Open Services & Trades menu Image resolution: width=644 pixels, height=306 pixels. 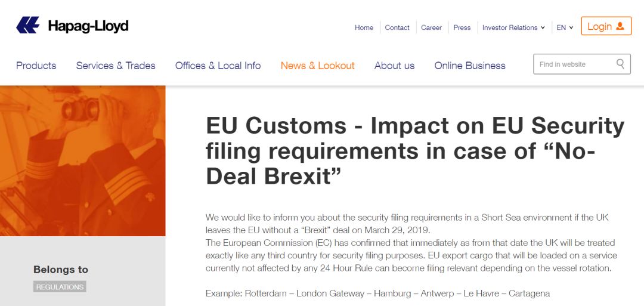[116, 66]
